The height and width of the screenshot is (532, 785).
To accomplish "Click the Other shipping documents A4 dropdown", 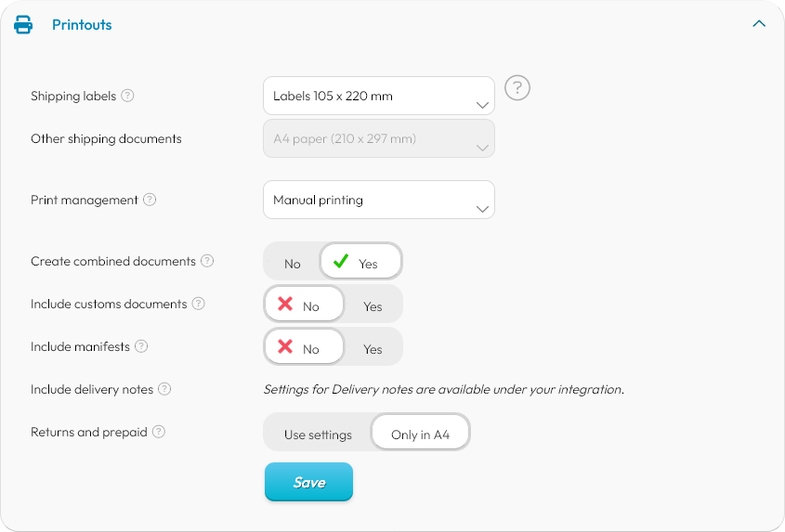I will (x=378, y=139).
